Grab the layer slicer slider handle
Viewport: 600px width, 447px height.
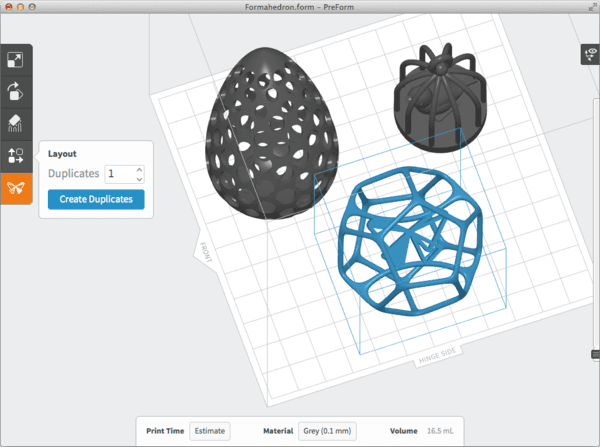(x=596, y=354)
